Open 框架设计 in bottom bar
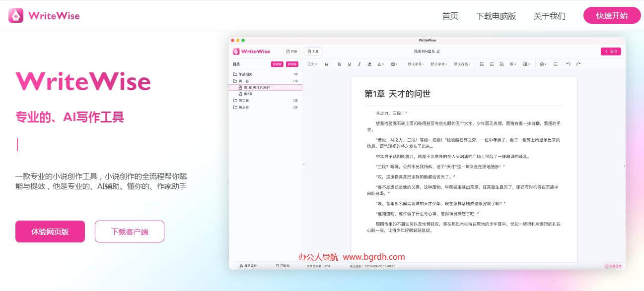Viewport: 644px width, 291px height. click(x=248, y=266)
